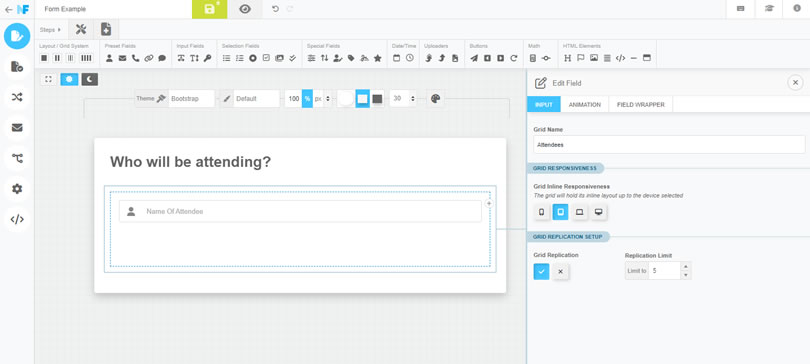Choose the selected light form background swatch

(x=363, y=99)
